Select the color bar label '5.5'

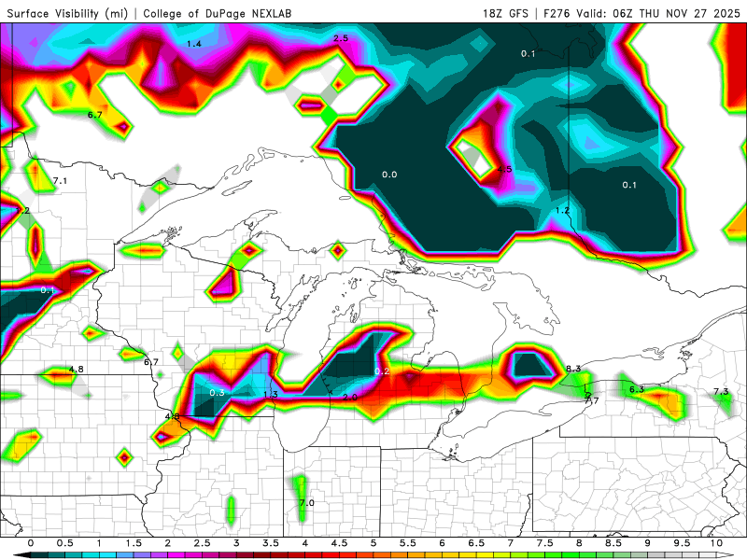[x=408, y=543]
